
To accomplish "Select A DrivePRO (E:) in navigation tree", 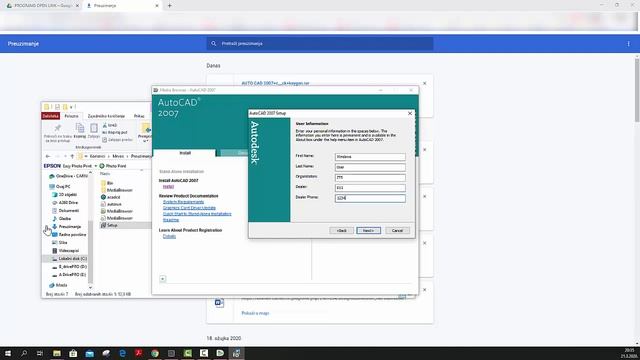I will point(69,275).
